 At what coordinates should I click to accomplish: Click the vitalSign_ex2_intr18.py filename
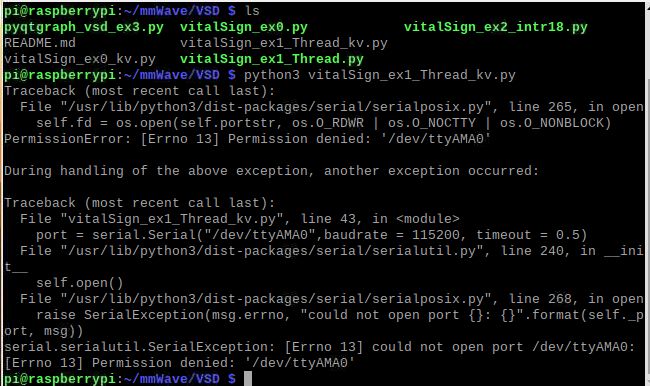(x=496, y=27)
